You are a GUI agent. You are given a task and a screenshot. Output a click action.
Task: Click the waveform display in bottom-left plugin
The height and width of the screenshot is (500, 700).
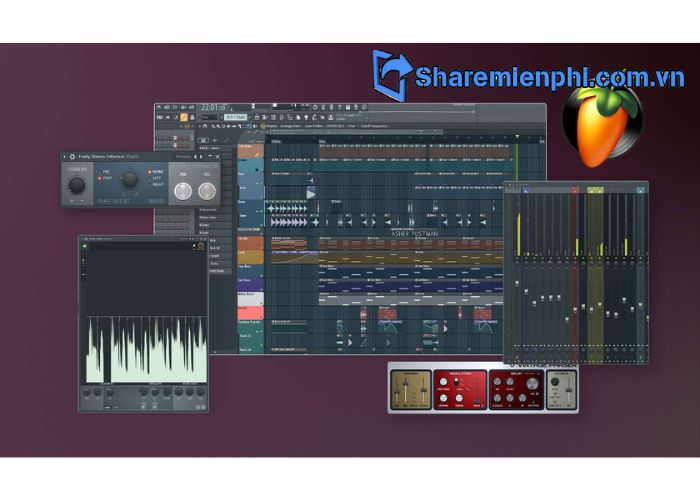146,349
